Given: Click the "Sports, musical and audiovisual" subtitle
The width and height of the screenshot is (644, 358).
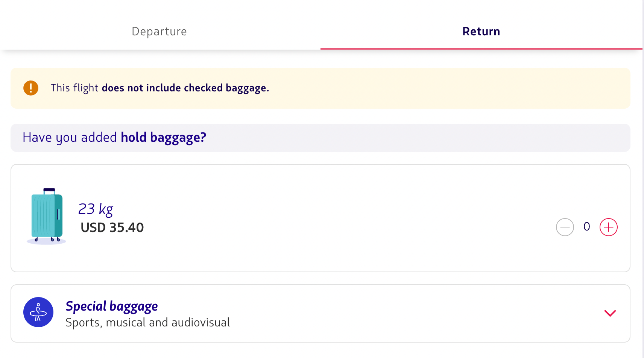Looking at the screenshot, I should pos(147,323).
